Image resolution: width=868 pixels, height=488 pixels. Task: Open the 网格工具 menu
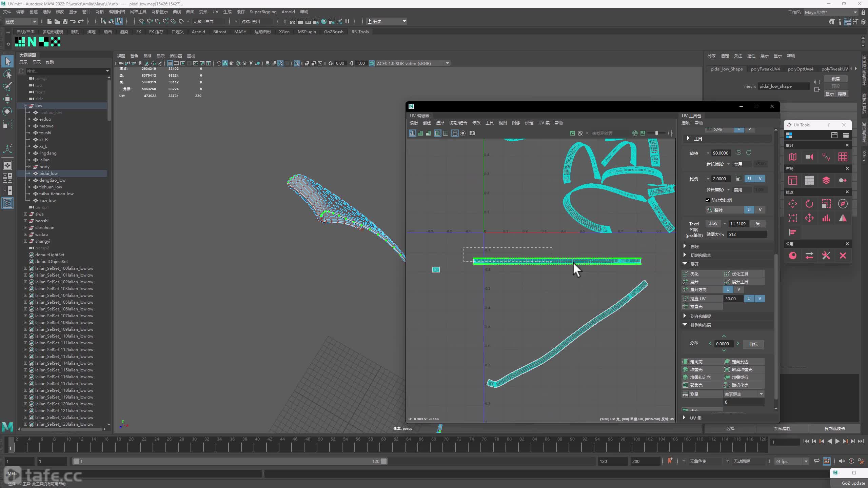click(138, 12)
